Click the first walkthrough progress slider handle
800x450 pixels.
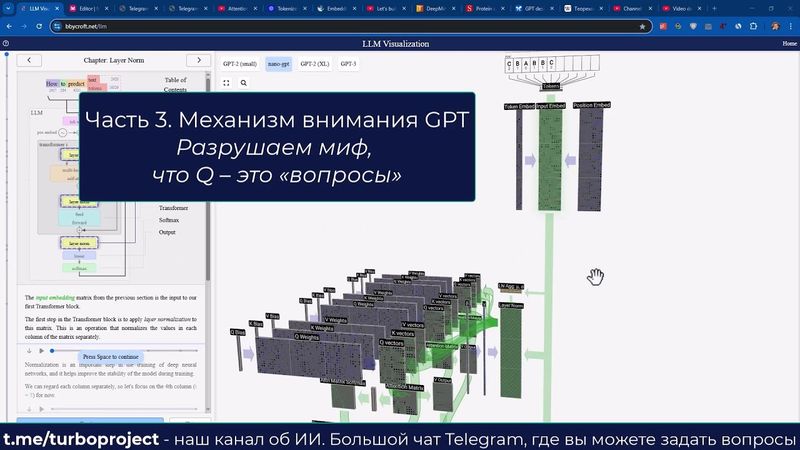point(52,351)
